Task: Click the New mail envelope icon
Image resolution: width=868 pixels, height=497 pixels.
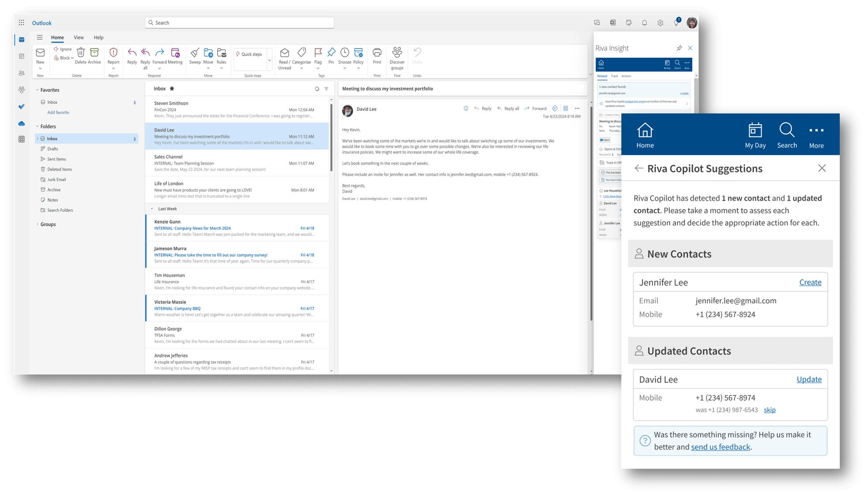Action: tap(40, 53)
